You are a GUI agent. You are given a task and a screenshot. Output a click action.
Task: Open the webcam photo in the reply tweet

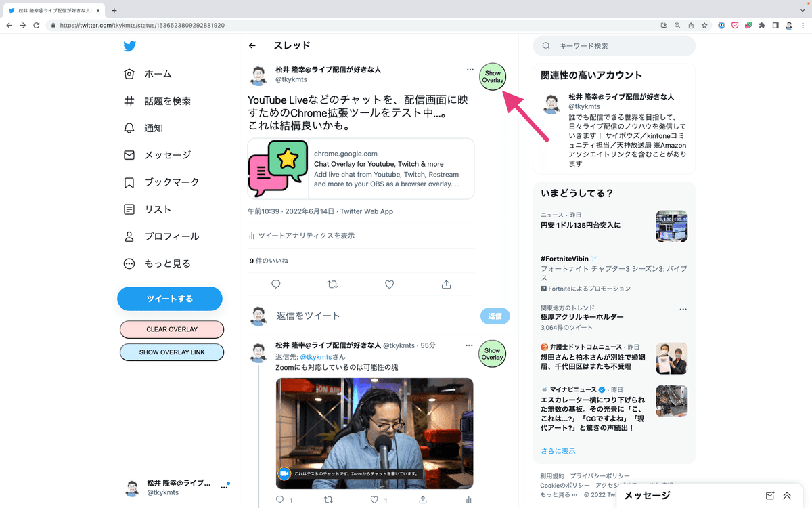[374, 433]
